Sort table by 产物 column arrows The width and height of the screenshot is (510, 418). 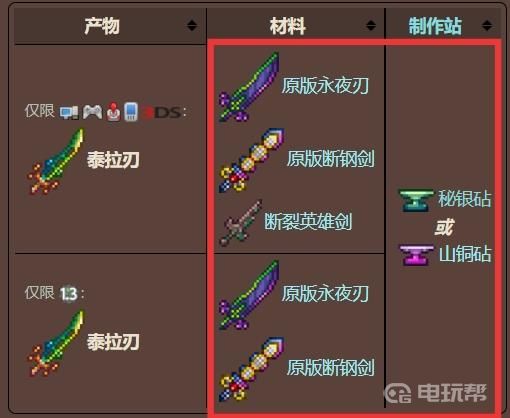pyautogui.click(x=192, y=25)
